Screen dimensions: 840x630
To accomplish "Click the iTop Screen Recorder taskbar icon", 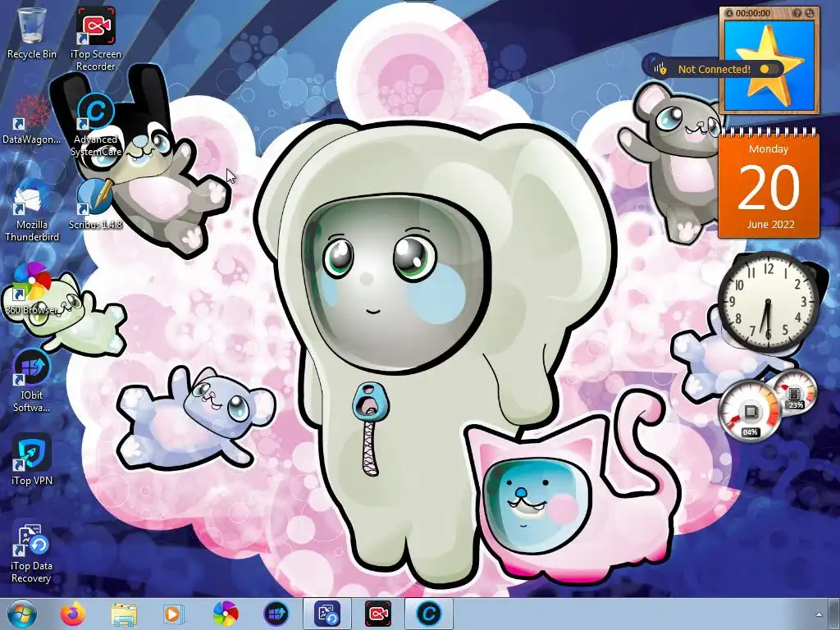I will tap(378, 614).
